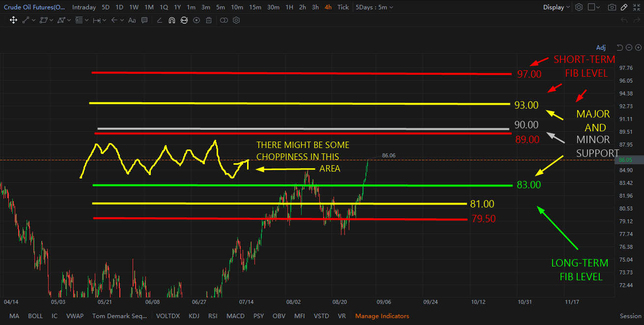Click the Session button
The height and width of the screenshot is (325, 644).
(x=630, y=316)
